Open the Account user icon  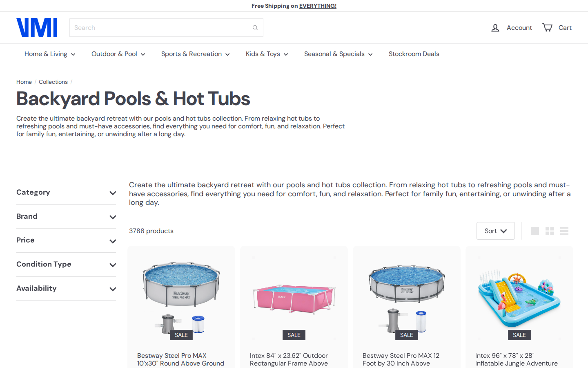tap(495, 28)
